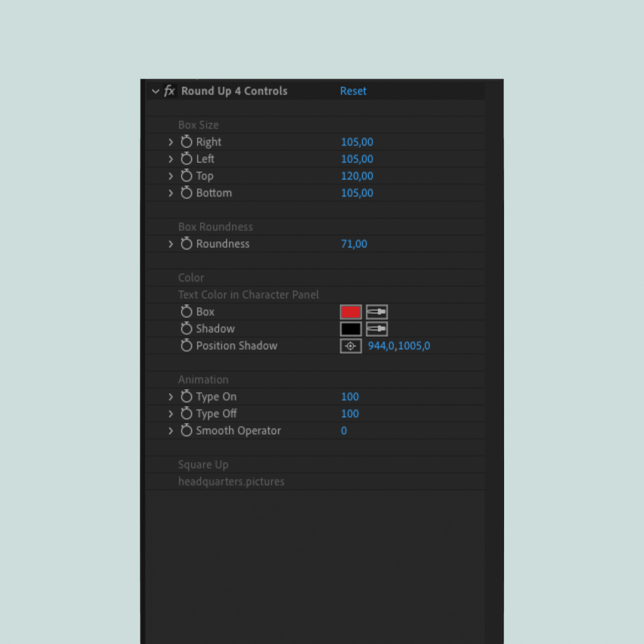644x644 pixels.
Task: Click the Box color eyedropper icon
Action: pos(377,312)
